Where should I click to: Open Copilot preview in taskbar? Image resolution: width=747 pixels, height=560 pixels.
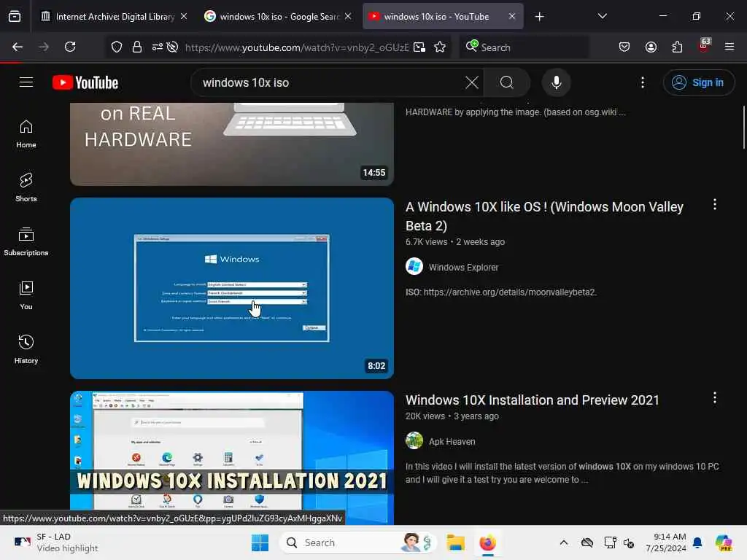[724, 542]
